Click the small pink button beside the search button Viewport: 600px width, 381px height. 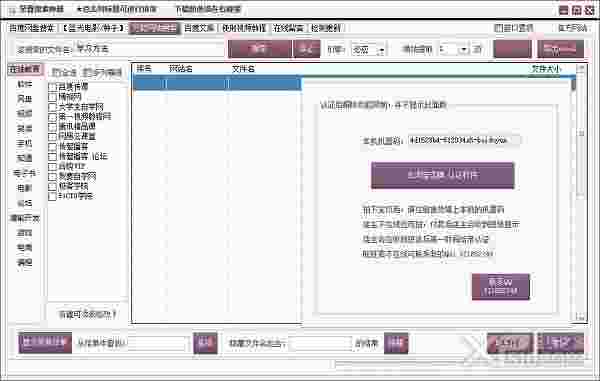click(x=307, y=49)
